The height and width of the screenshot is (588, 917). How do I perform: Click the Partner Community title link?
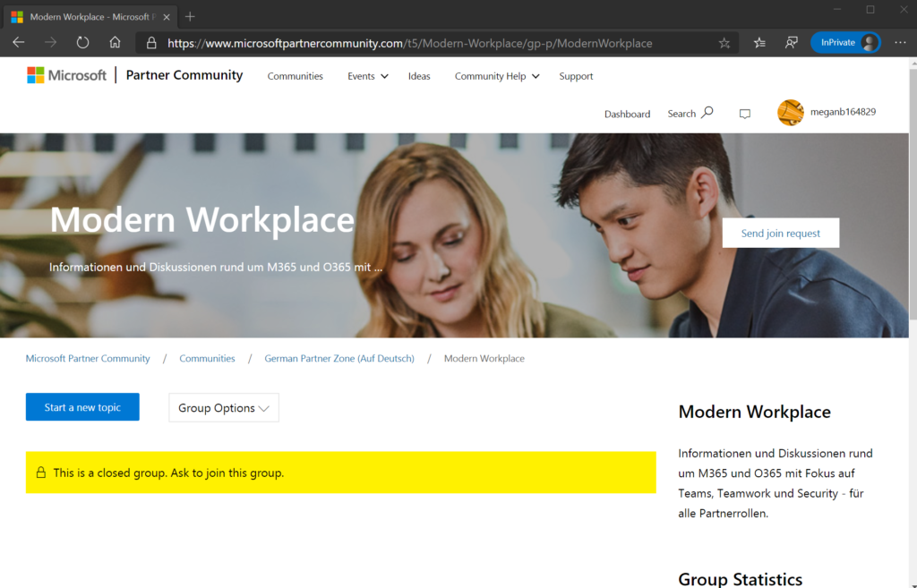tap(184, 75)
